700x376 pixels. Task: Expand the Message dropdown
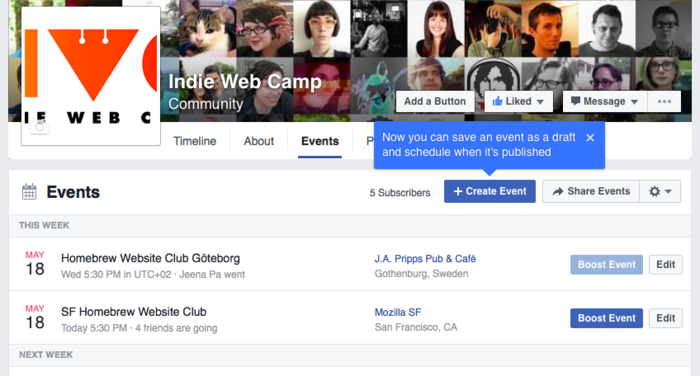point(605,101)
